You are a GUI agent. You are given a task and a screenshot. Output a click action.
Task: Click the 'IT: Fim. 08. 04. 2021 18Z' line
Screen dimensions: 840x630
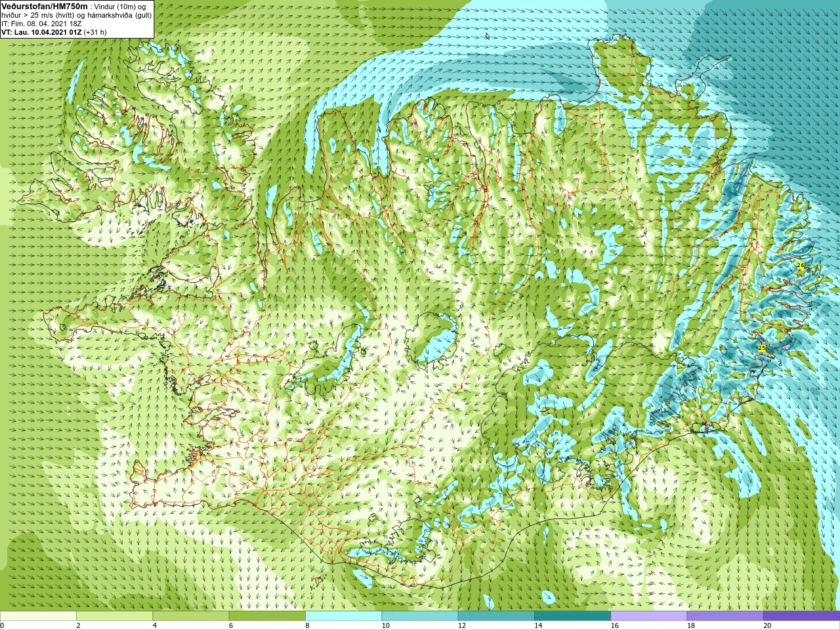click(x=41, y=24)
